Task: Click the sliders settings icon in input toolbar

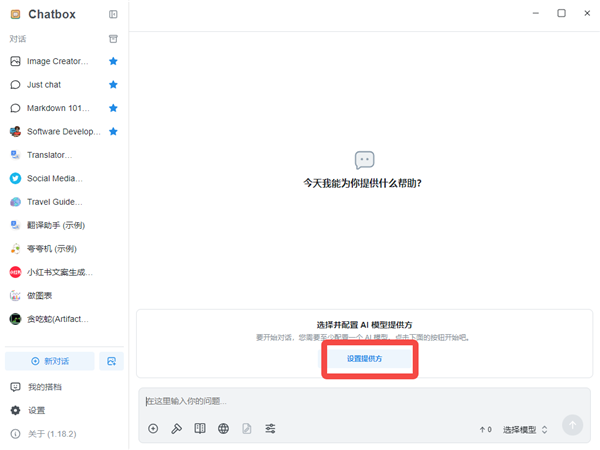Action: tap(270, 429)
